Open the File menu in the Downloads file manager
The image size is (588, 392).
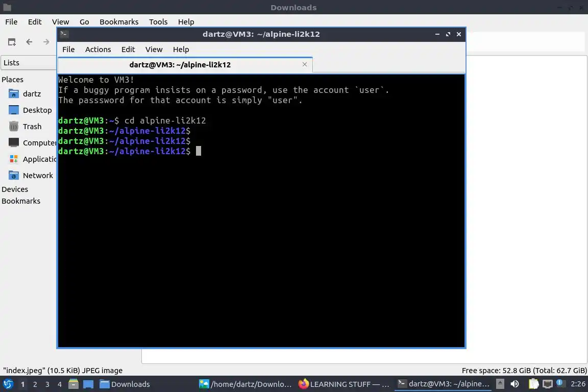[x=11, y=22]
